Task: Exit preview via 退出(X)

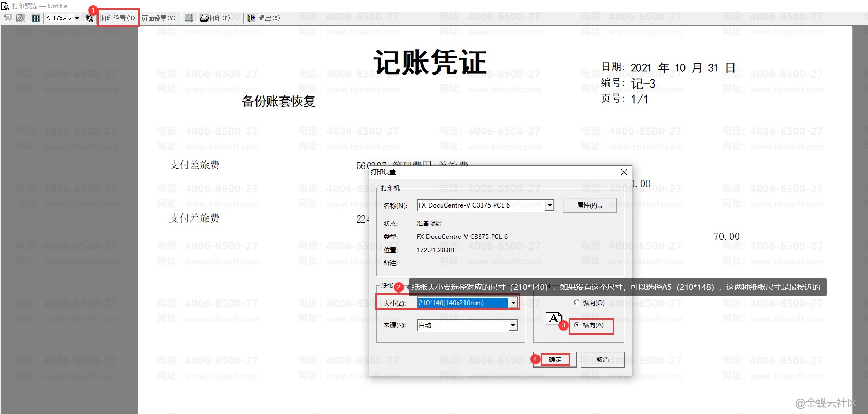Action: point(264,18)
